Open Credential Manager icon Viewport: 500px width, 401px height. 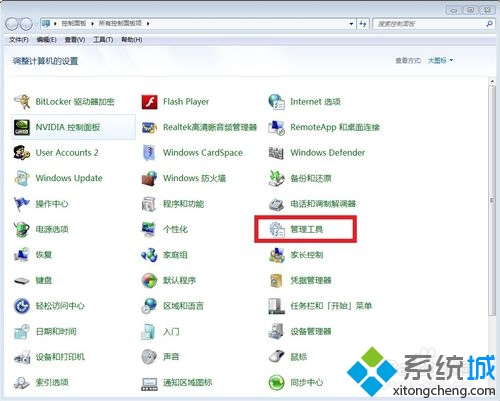tap(277, 281)
